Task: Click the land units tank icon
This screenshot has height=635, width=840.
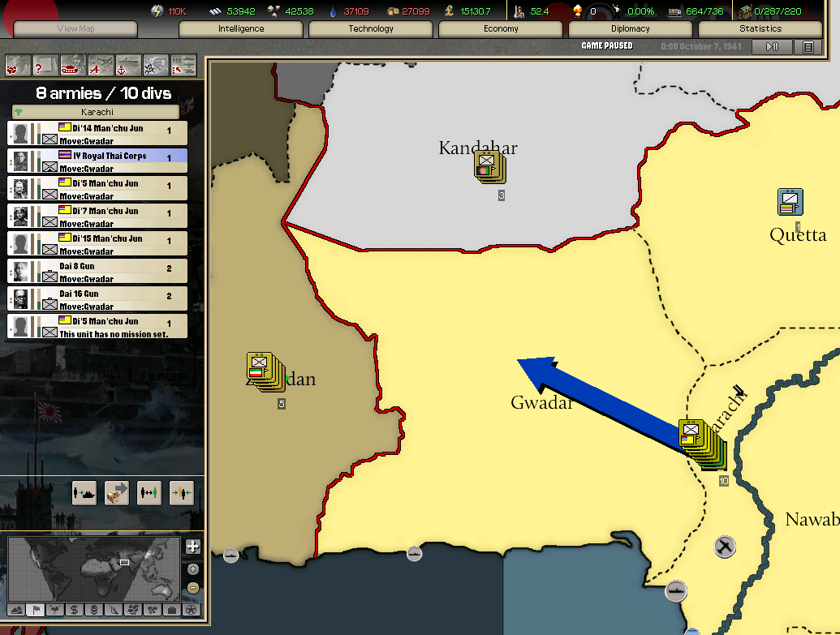Action: 73,65
